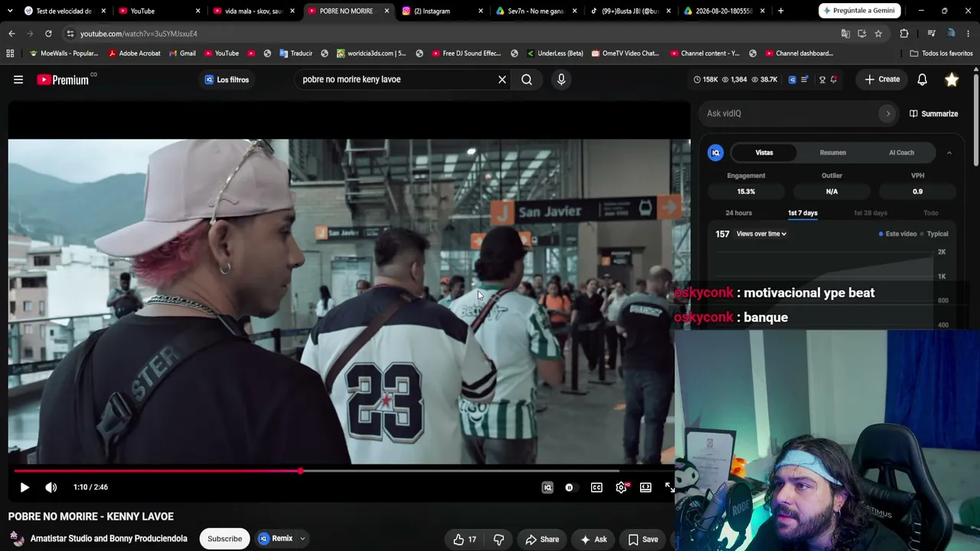Viewport: 980px width, 551px height.
Task: Run search with the magnifier button
Action: [x=527, y=80]
